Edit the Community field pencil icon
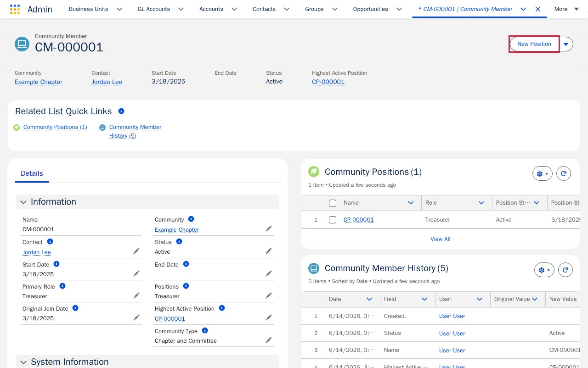The width and height of the screenshot is (588, 368). 269,229
